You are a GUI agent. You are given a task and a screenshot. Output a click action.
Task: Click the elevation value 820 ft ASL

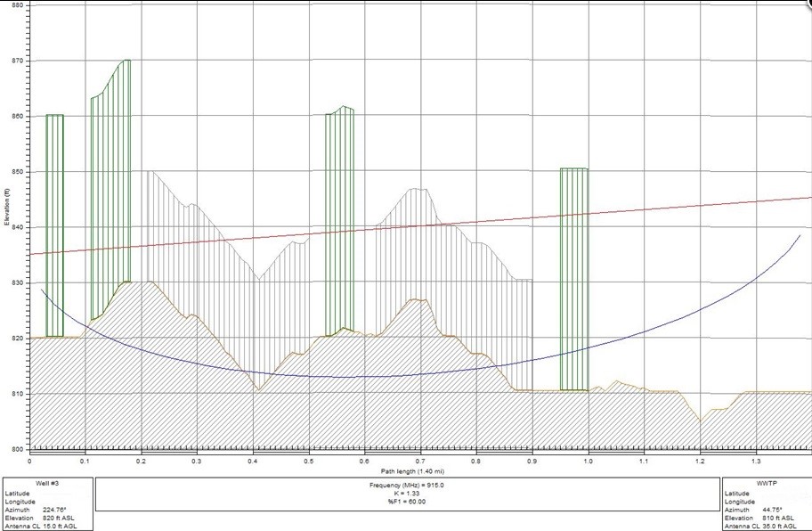(x=60, y=518)
